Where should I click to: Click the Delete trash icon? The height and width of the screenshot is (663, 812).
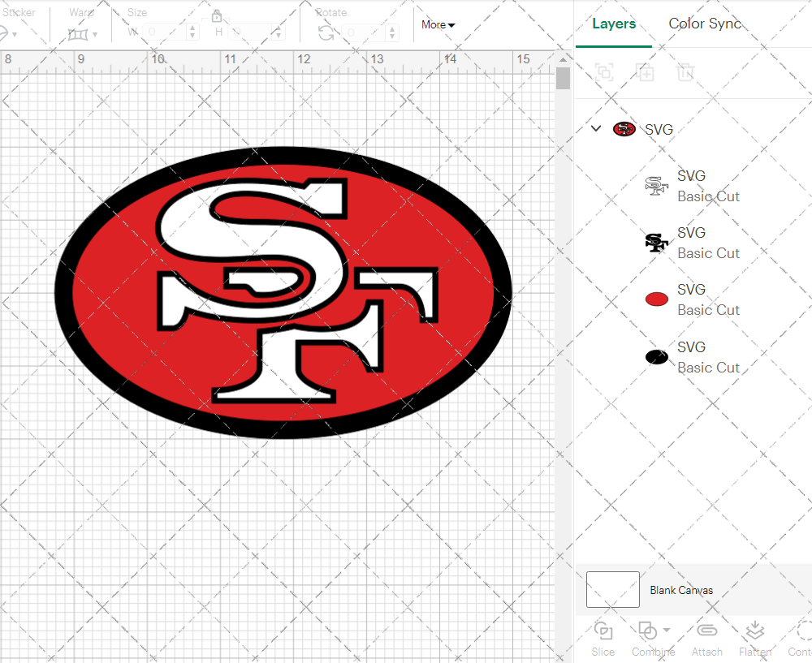686,72
